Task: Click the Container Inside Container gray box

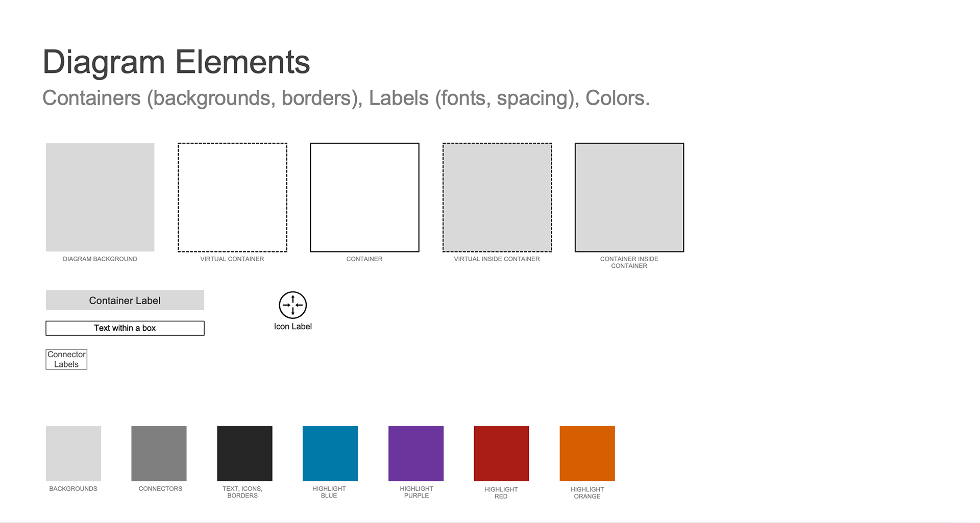Action: 629,197
